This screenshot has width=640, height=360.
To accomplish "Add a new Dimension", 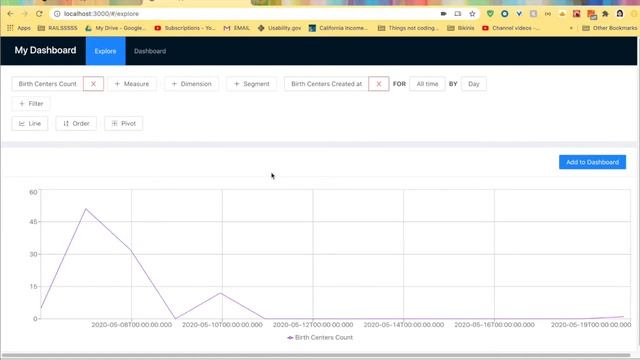I will (x=191, y=84).
